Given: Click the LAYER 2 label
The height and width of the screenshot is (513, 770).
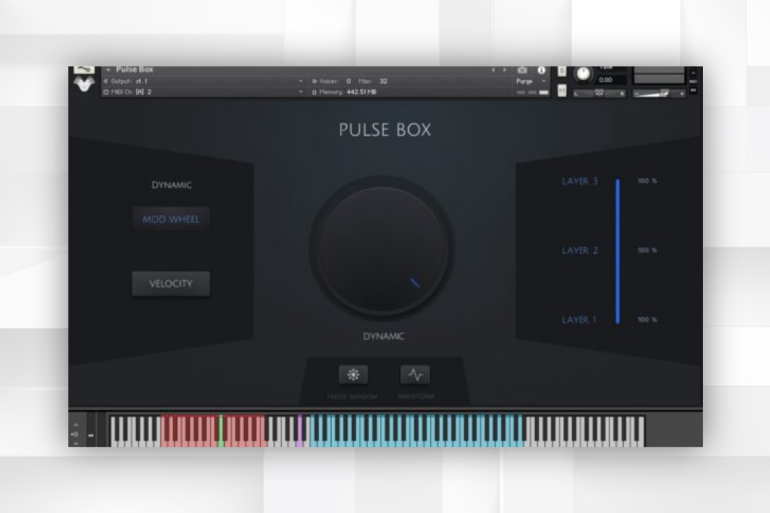Looking at the screenshot, I should click(579, 250).
